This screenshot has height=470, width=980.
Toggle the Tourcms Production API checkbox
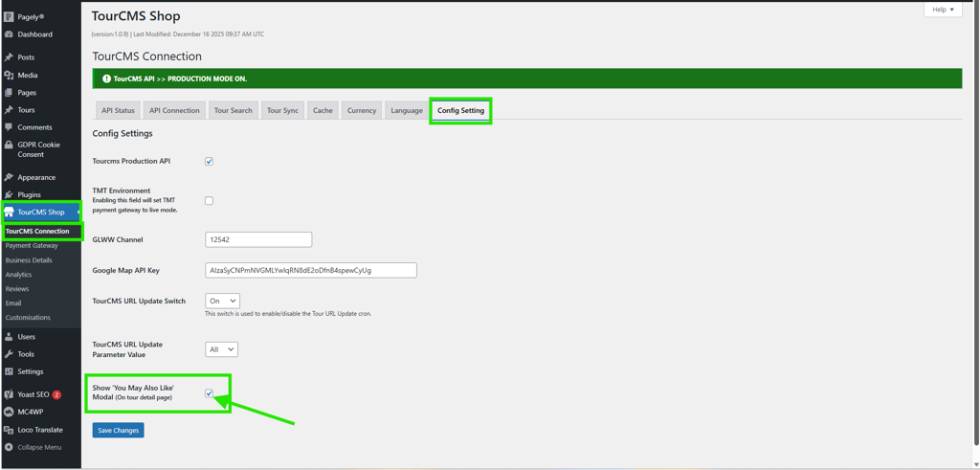(210, 161)
